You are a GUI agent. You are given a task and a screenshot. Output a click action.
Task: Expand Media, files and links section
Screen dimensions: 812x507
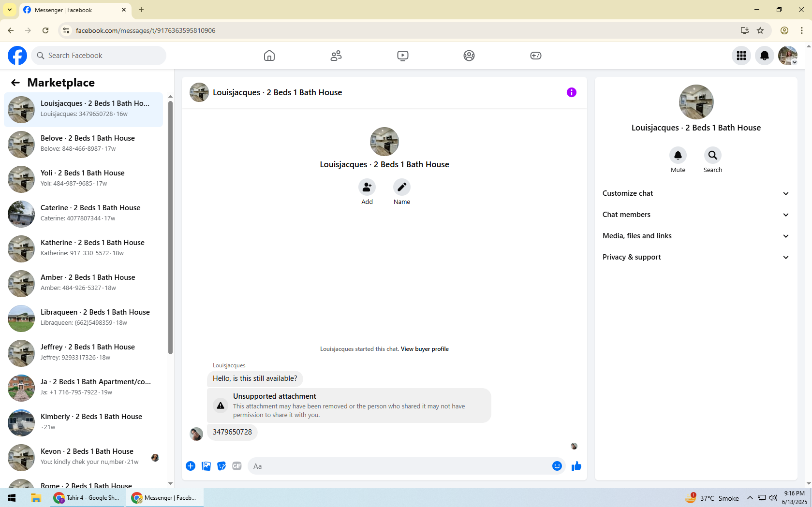point(696,236)
